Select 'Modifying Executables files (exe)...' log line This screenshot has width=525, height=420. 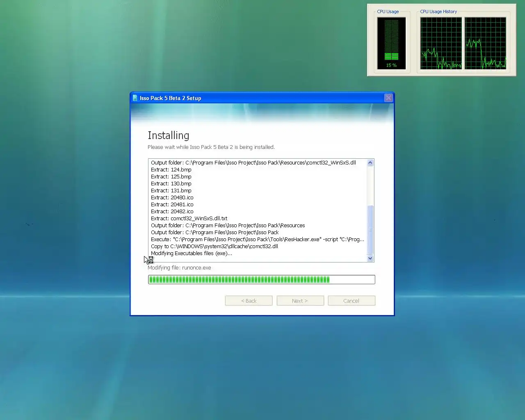[192, 253]
